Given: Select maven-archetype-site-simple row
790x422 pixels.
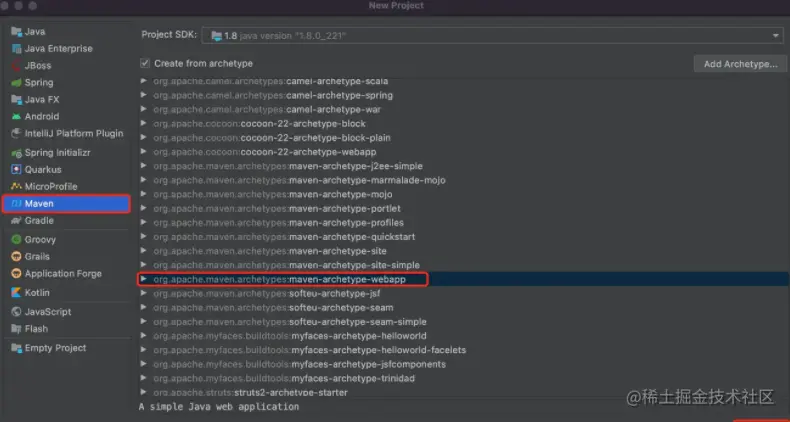Looking at the screenshot, I should 464,265.
